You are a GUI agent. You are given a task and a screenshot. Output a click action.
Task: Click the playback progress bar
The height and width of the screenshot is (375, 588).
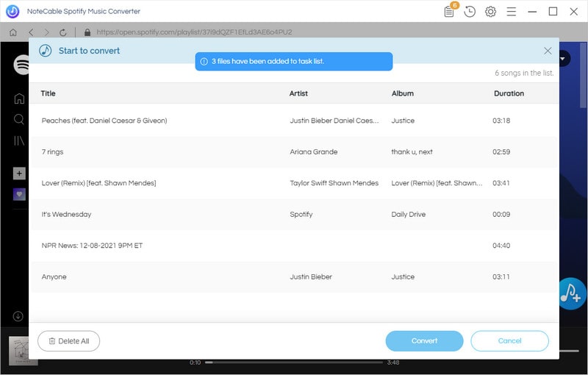(294, 362)
